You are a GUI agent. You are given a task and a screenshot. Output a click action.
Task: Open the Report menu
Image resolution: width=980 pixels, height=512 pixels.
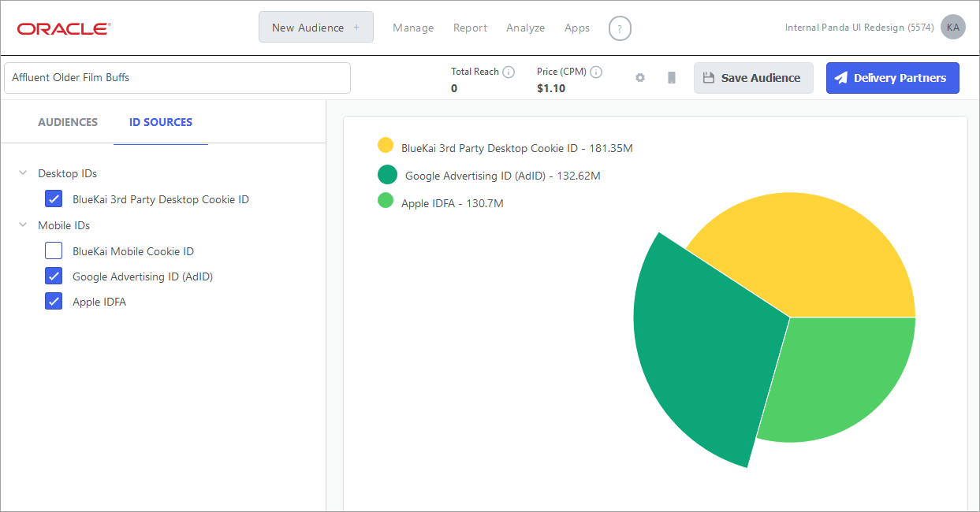470,28
